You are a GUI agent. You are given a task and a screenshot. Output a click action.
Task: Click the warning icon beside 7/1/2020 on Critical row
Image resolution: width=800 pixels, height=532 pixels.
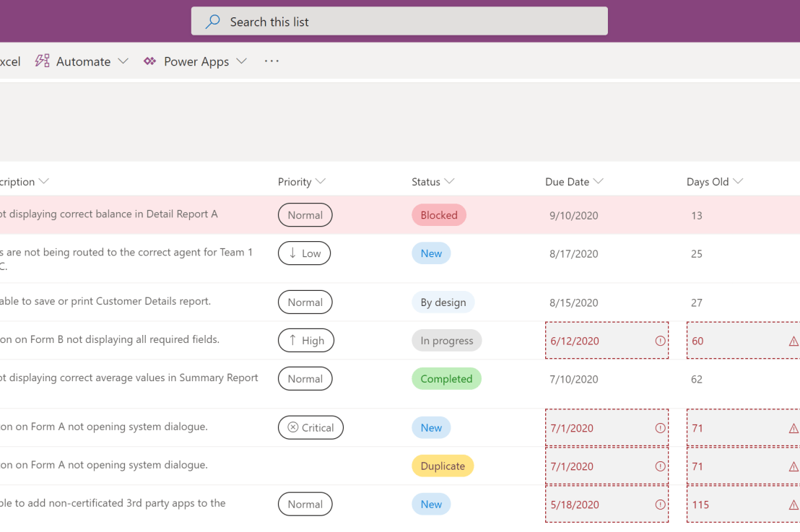pos(659,427)
